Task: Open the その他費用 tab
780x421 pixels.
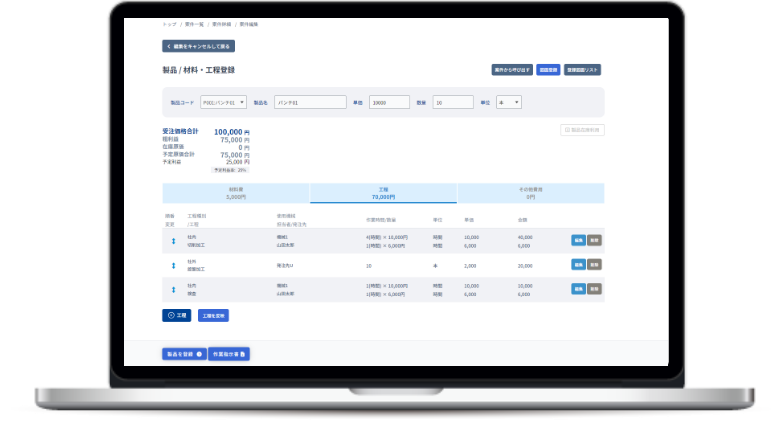Action: (x=530, y=193)
